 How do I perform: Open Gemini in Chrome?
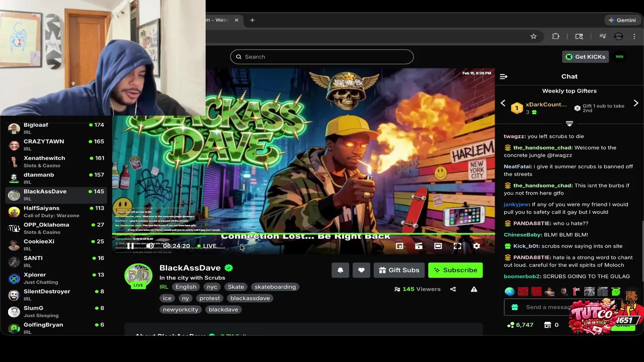point(622,20)
